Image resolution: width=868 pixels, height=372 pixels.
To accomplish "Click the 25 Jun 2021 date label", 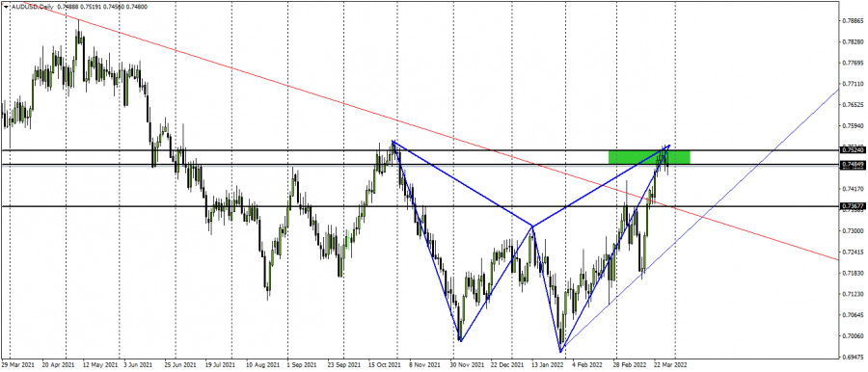I will click(181, 366).
